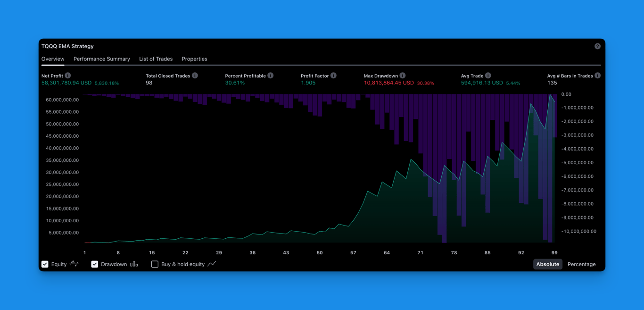Screen dimensions: 644x310
Task: Click the Net Profit value 58,301,780.94 USD
Action: point(66,83)
